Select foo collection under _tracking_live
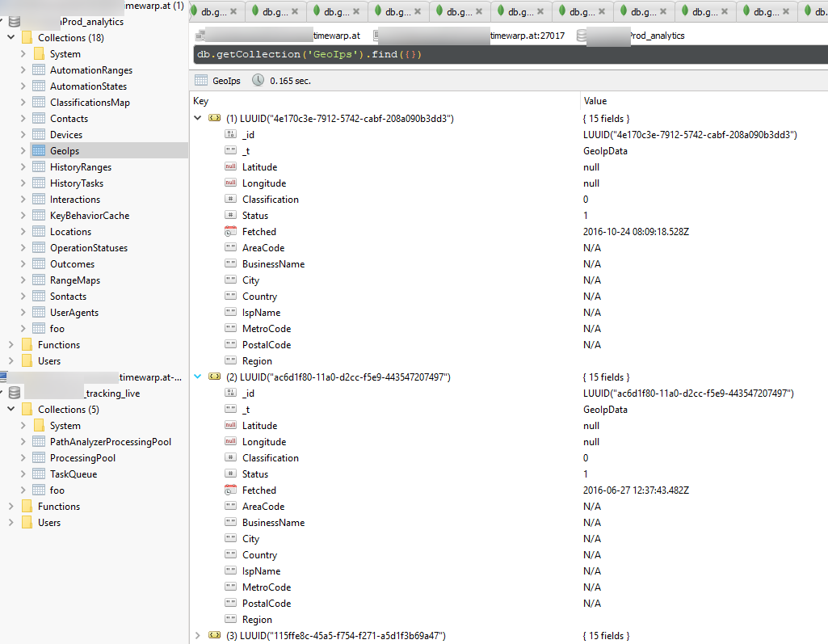 (x=57, y=490)
